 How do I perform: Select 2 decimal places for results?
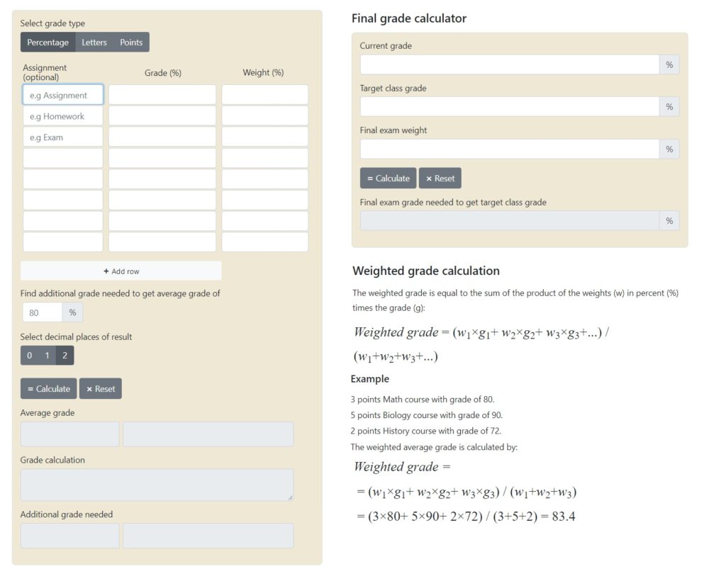tap(65, 355)
